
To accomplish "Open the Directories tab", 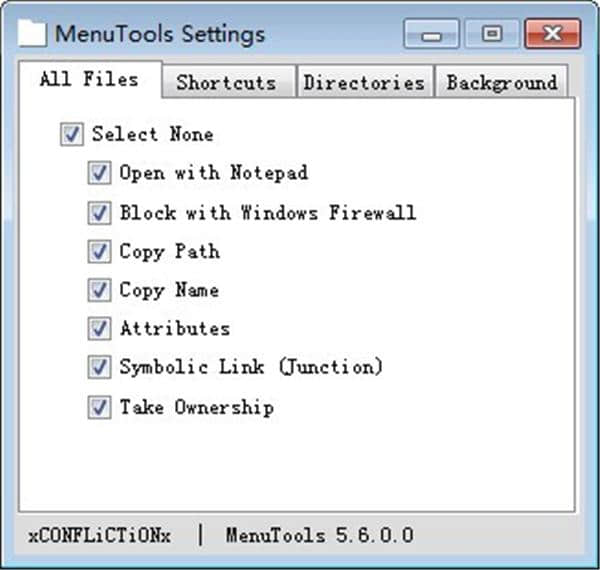I will click(x=364, y=83).
